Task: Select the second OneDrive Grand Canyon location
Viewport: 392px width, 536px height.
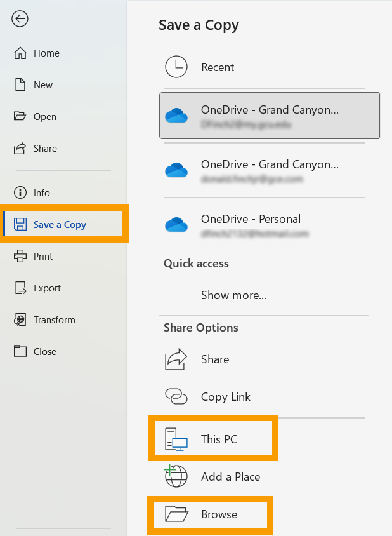Action: tap(269, 170)
